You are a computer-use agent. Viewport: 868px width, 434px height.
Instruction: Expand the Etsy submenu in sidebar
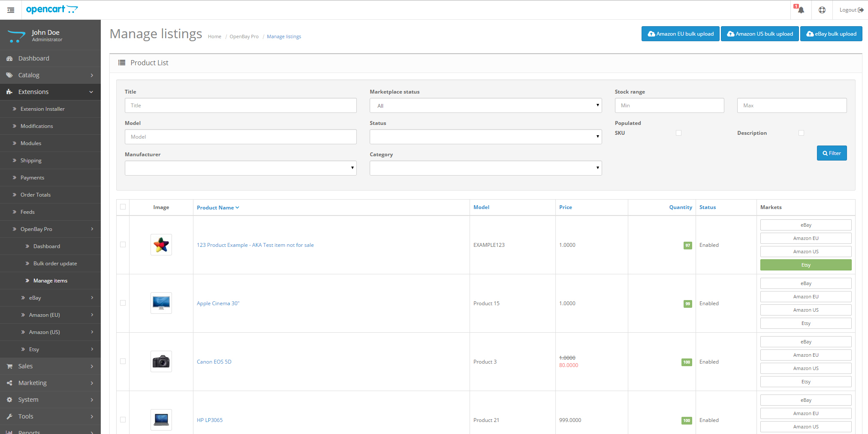coord(50,349)
